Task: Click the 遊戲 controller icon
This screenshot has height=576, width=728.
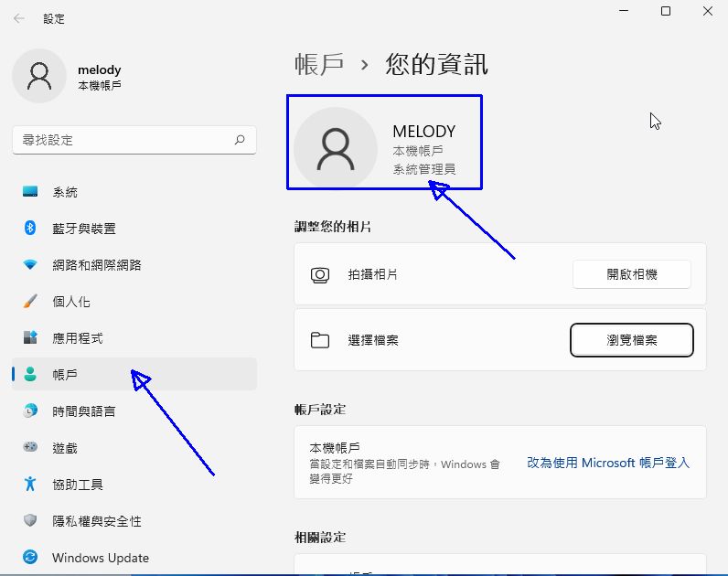Action: tap(30, 448)
